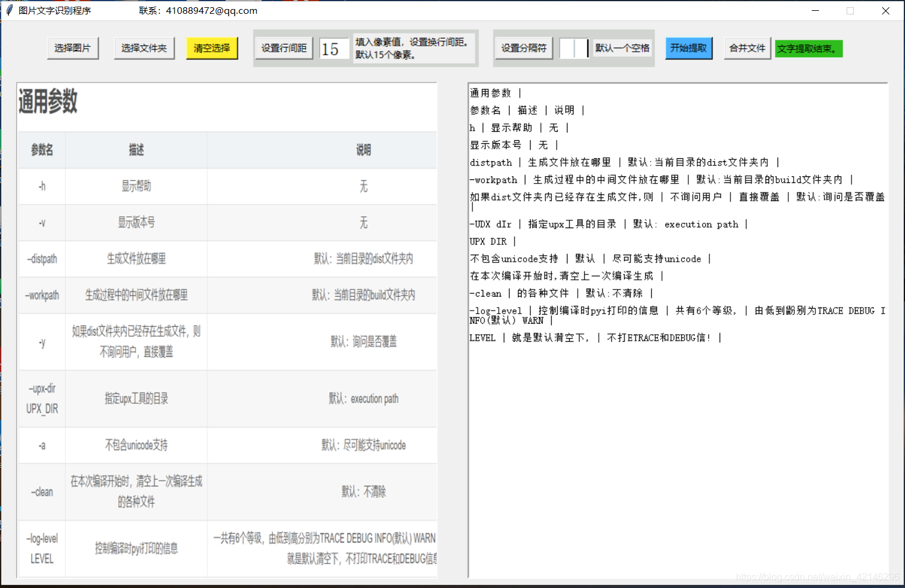Image resolution: width=905 pixels, height=588 pixels.
Task: Click the --clean cell in preview
Action: click(x=42, y=492)
